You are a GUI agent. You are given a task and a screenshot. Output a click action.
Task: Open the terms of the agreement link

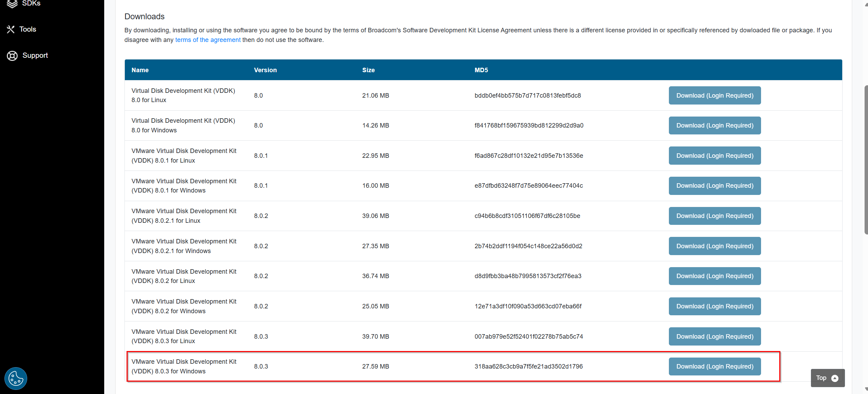click(208, 40)
